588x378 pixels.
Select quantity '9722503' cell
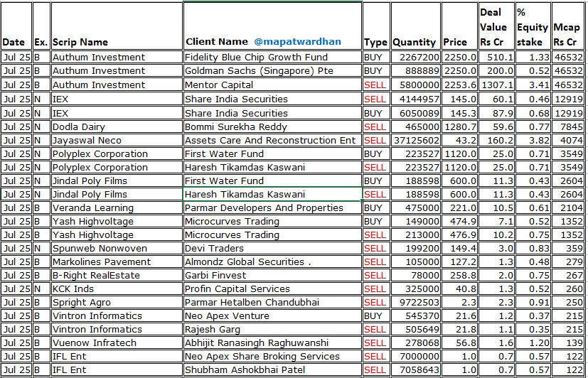(415, 302)
